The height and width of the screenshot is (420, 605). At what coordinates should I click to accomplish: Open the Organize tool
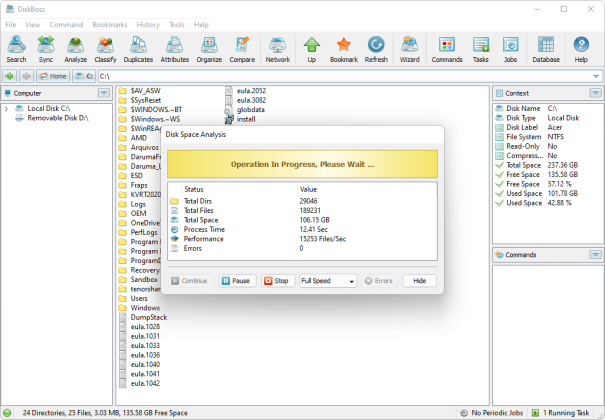coord(209,49)
